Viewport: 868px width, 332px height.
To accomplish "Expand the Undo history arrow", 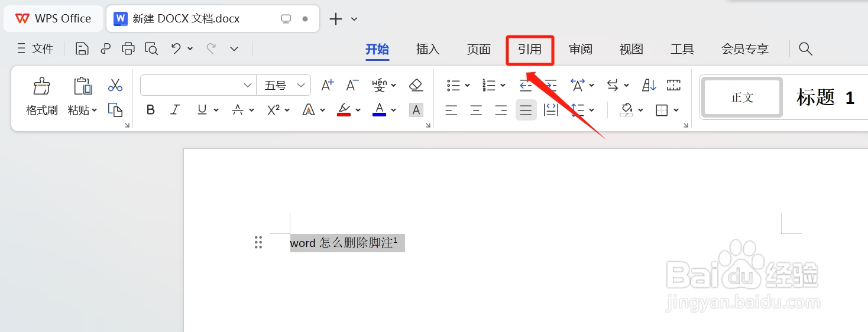I will click(190, 49).
